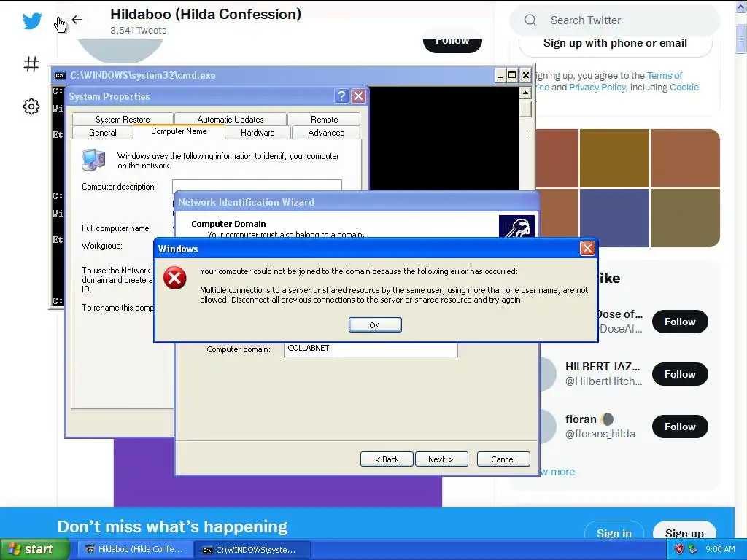Click the taskbar clock 9:00 AM
Screen dimensions: 747x560
coord(720,549)
